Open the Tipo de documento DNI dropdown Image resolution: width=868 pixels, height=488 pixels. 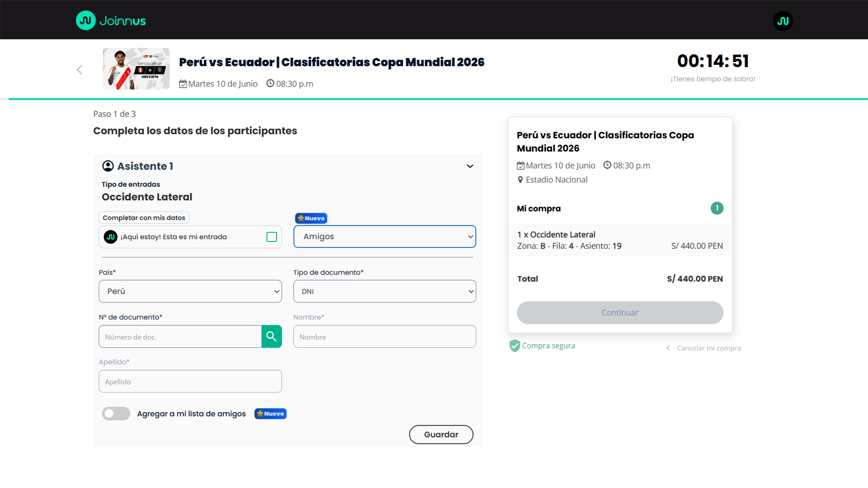[x=385, y=291]
